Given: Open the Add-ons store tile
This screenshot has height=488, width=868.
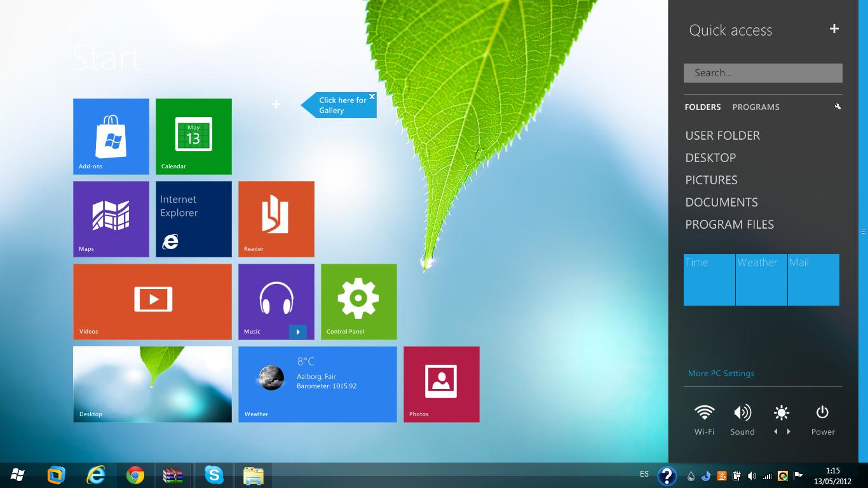Looking at the screenshot, I should [111, 136].
